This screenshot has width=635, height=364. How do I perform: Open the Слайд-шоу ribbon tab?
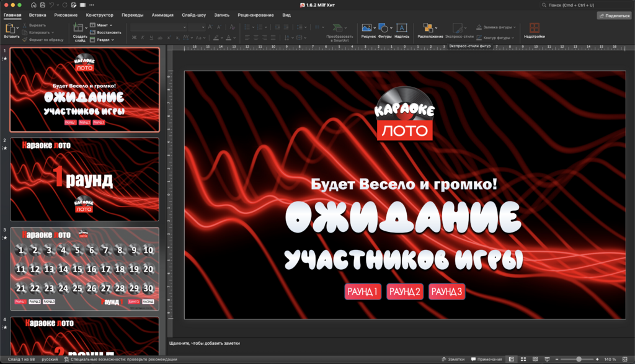pyautogui.click(x=193, y=15)
